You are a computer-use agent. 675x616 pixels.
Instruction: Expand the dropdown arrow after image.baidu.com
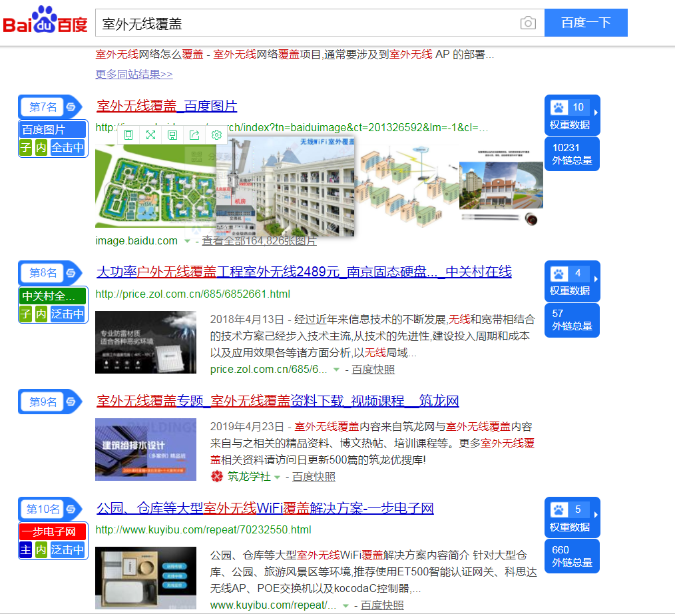(x=187, y=241)
